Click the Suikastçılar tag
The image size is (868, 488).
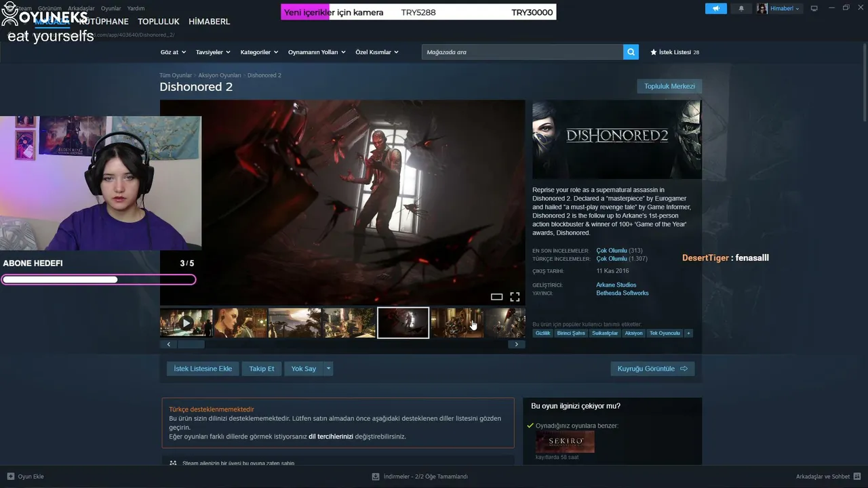(605, 333)
